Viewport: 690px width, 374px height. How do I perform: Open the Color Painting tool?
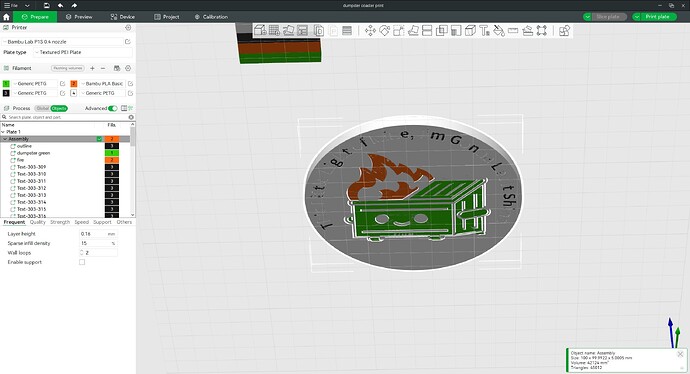(499, 30)
